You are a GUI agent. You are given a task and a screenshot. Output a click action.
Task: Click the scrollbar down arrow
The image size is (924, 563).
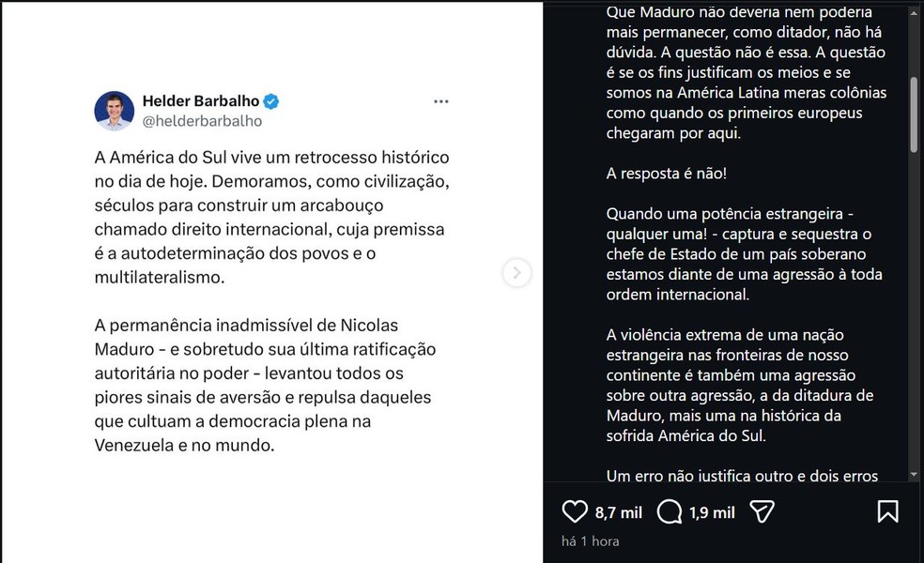pyautogui.click(x=915, y=474)
